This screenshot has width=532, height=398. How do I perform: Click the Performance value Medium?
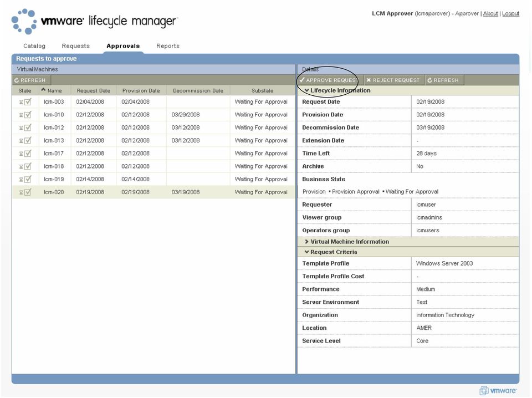click(x=426, y=289)
